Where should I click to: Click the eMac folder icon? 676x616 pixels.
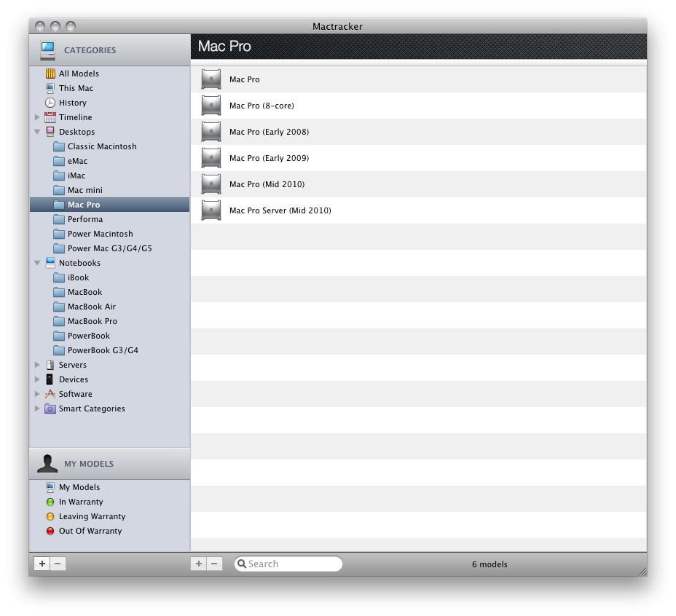pyautogui.click(x=59, y=161)
